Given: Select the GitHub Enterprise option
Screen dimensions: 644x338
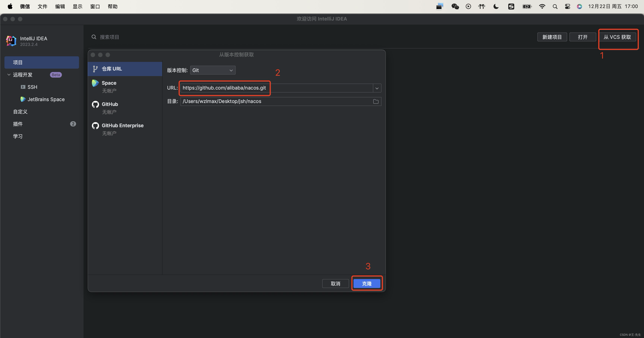Looking at the screenshot, I should (125, 129).
